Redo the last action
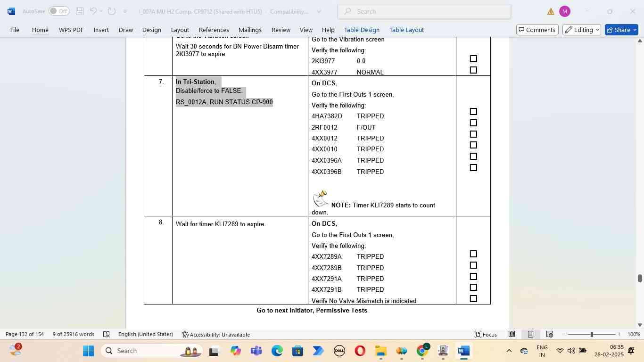This screenshot has height=362, width=644. [x=112, y=11]
